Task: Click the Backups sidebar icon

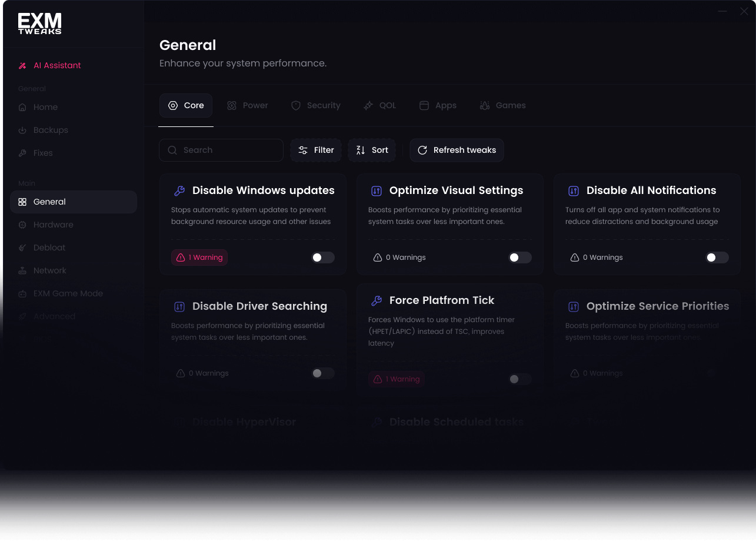Action: click(49, 130)
